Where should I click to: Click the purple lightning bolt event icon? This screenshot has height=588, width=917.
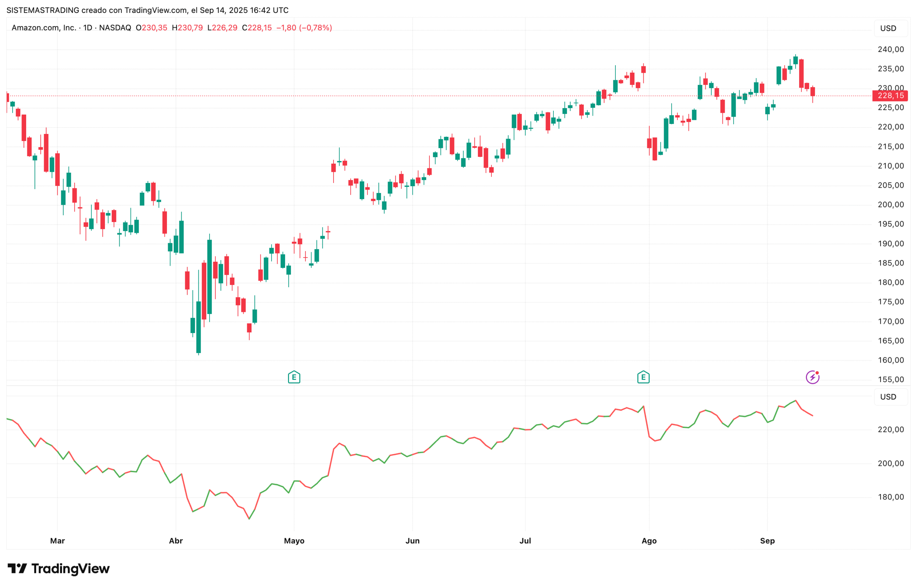[x=812, y=377]
